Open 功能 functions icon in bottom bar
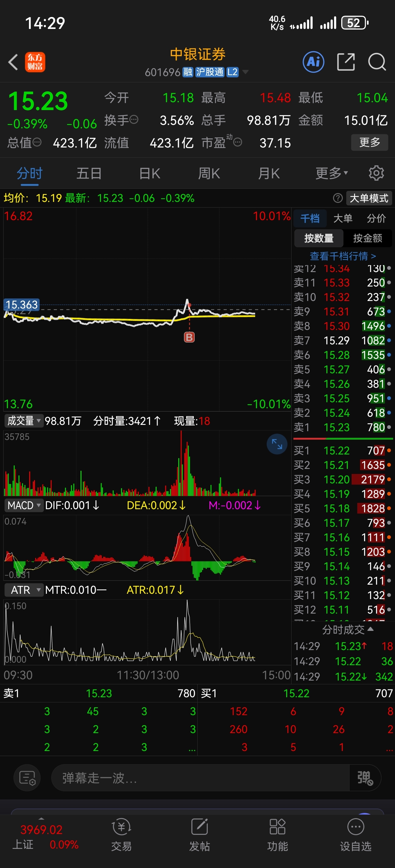Viewport: 395px width, 868px height. pos(277,834)
